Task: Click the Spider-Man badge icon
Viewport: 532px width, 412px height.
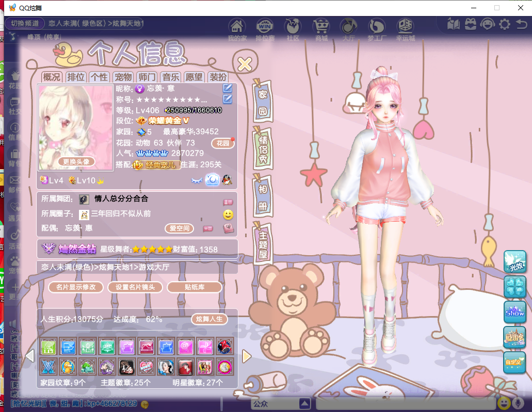Action: pyautogui.click(x=224, y=347)
